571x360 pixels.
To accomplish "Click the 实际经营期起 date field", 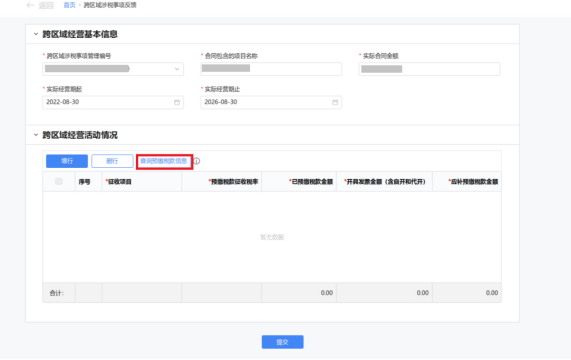I will [113, 102].
